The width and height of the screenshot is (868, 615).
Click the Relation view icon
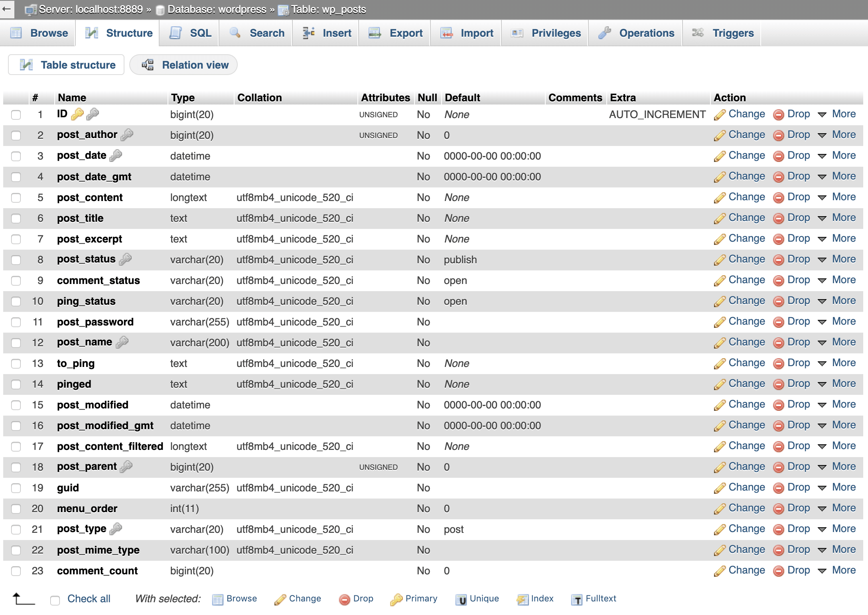pos(148,65)
